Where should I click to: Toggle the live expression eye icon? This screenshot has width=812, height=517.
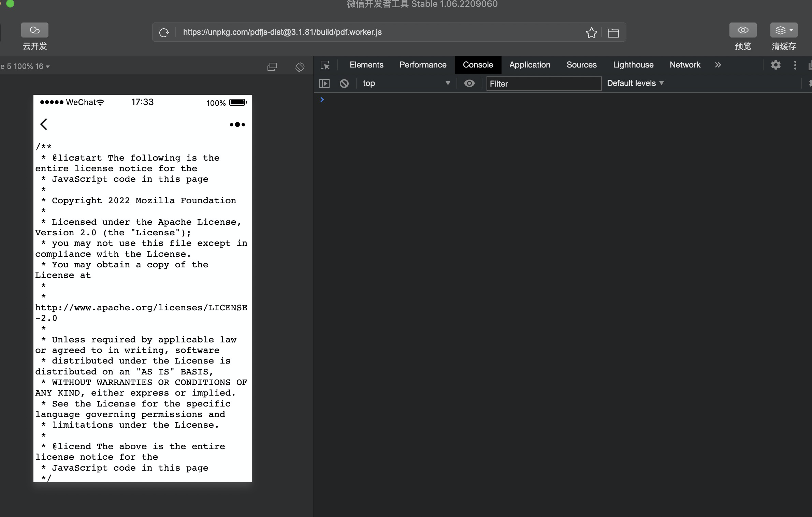point(469,83)
